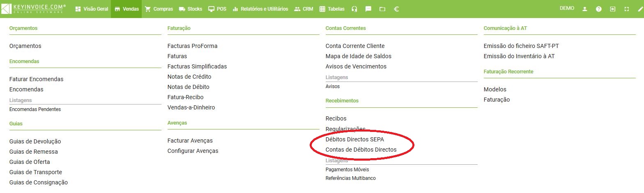The image size is (644, 193).
Task: Open the help question mark icon
Action: 599,9
